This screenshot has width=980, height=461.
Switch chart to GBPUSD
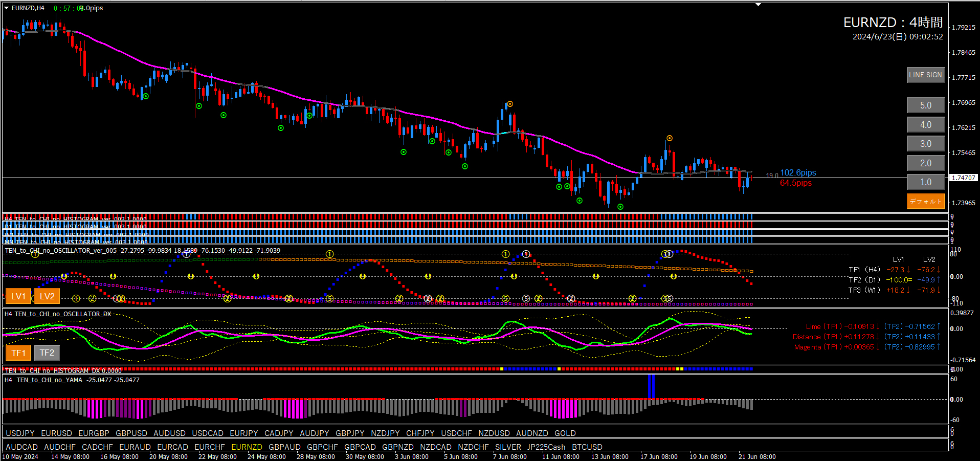click(131, 433)
